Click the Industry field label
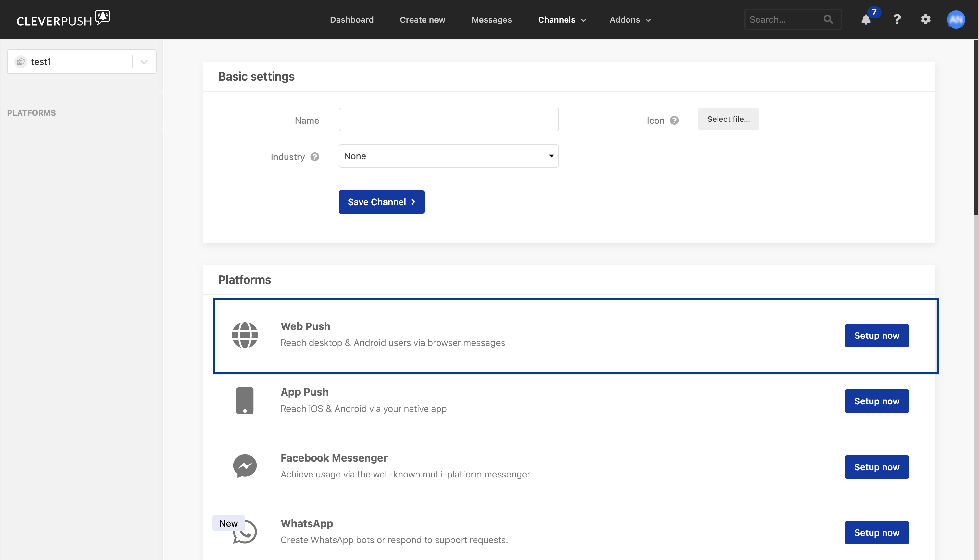The height and width of the screenshot is (560, 979). (287, 157)
